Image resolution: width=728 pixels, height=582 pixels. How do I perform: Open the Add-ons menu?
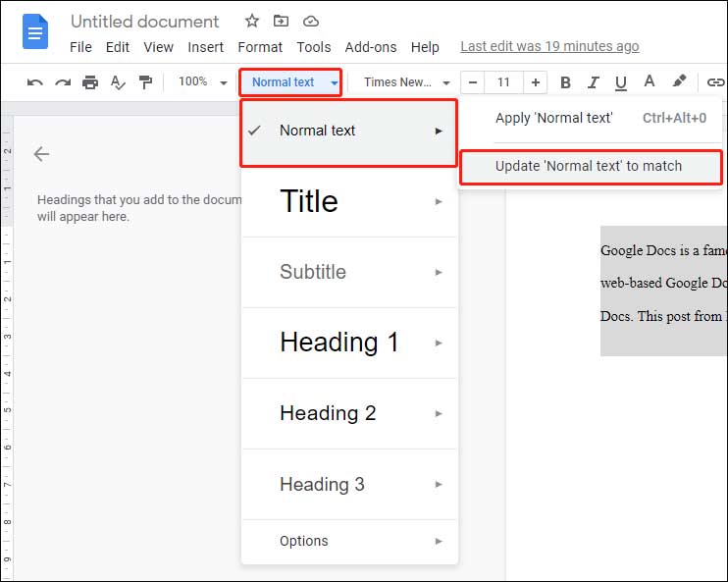[x=371, y=47]
